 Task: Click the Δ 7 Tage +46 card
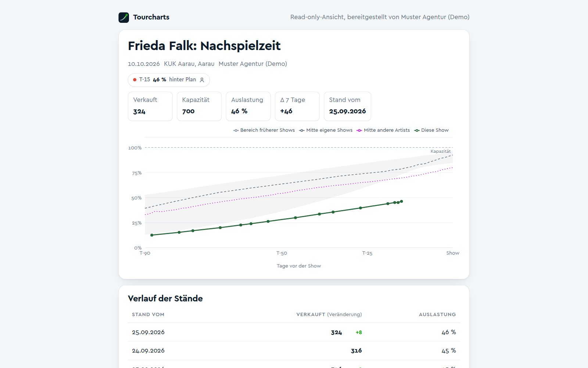pos(297,106)
